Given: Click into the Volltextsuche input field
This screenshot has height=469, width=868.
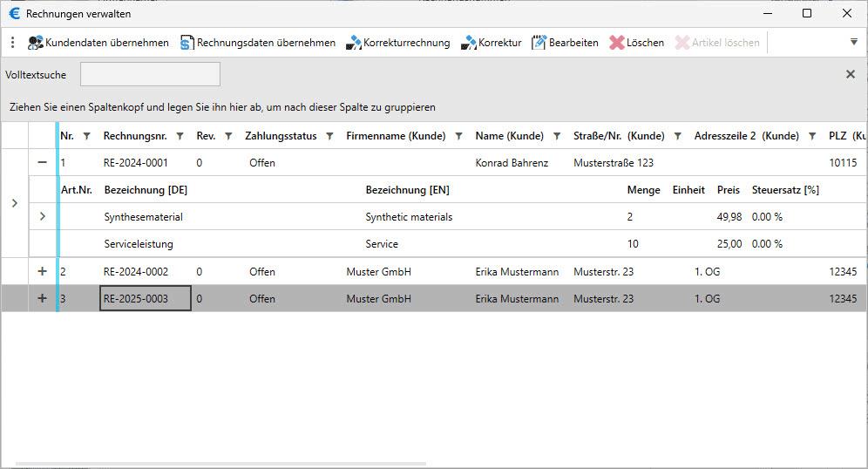Looking at the screenshot, I should coord(150,74).
